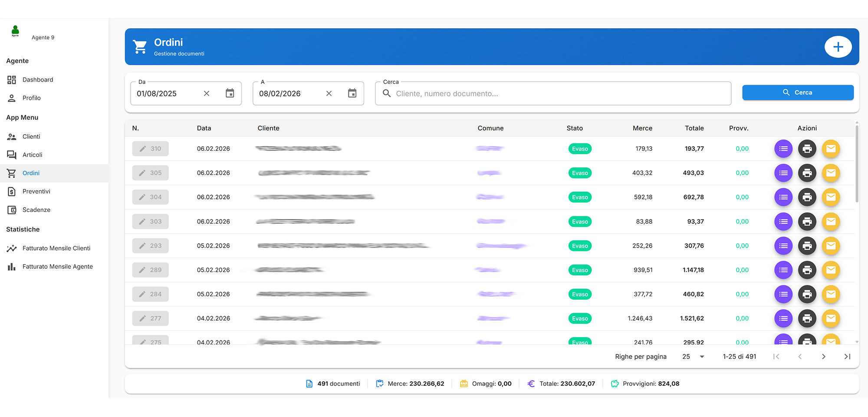Edit order number 303
The image size is (868, 417).
[x=150, y=222]
